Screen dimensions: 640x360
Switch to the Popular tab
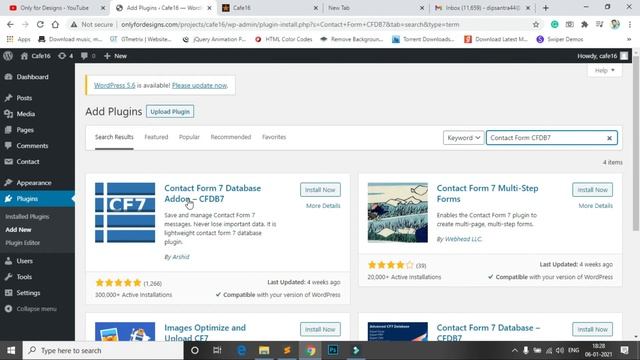(x=189, y=137)
